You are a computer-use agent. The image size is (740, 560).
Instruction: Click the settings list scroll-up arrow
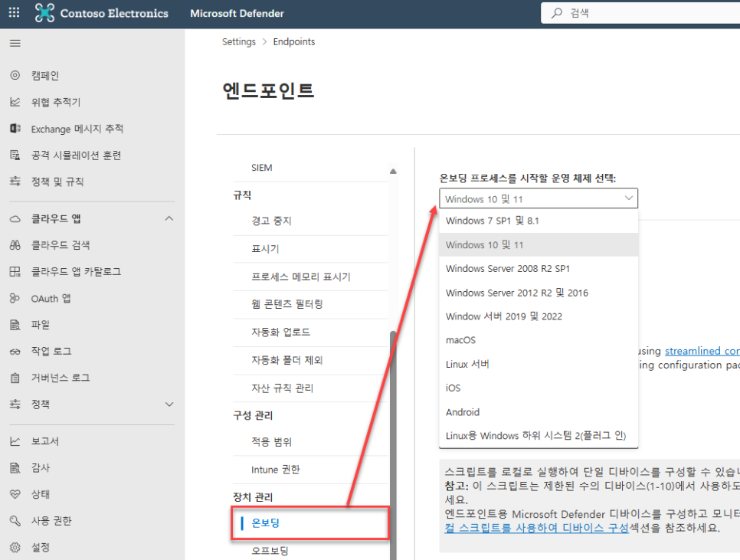393,172
